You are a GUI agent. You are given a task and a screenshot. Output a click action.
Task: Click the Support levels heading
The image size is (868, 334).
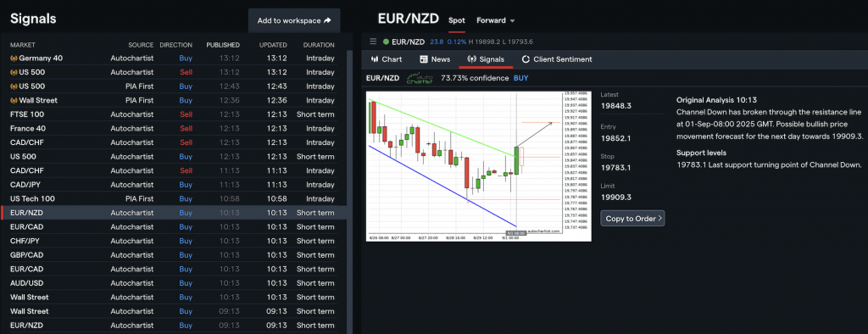click(x=701, y=153)
